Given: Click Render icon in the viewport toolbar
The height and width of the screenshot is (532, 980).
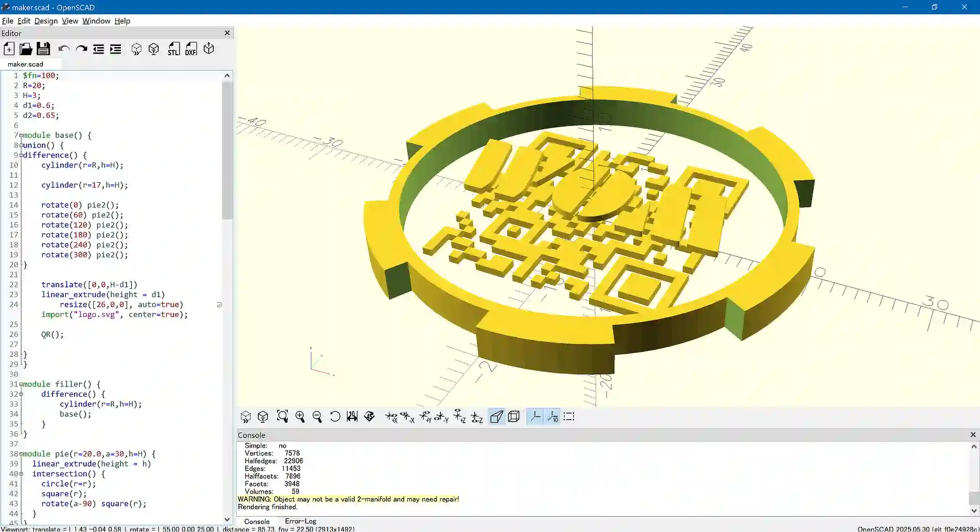Looking at the screenshot, I should coord(263,417).
